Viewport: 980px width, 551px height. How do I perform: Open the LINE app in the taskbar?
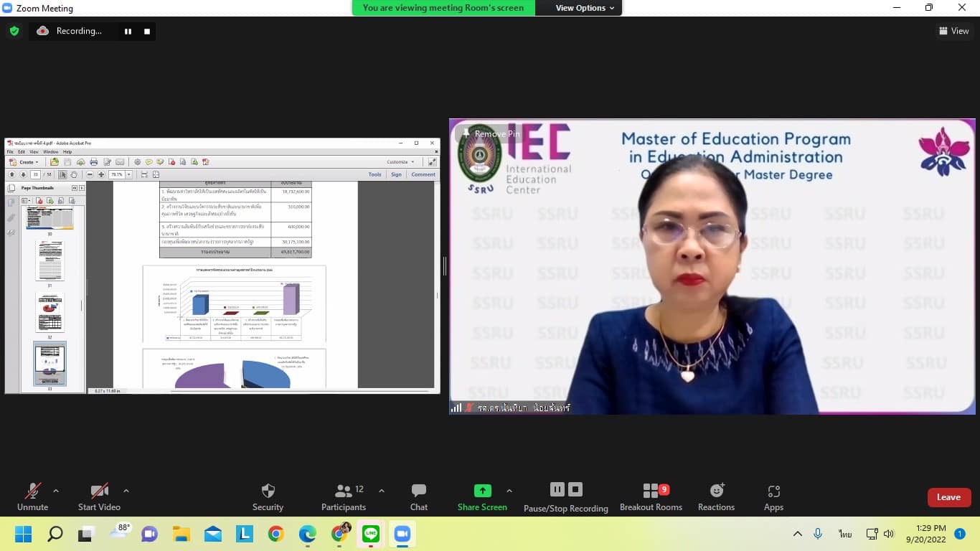tap(371, 534)
